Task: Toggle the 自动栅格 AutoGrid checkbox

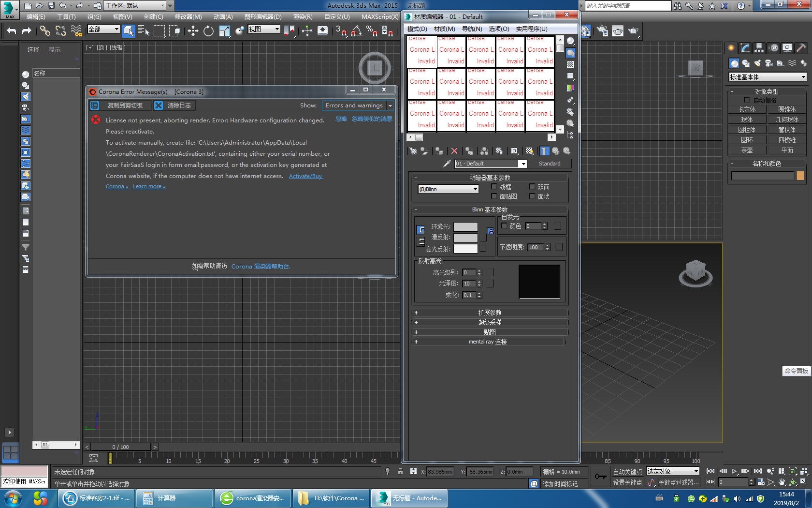Action: click(747, 100)
